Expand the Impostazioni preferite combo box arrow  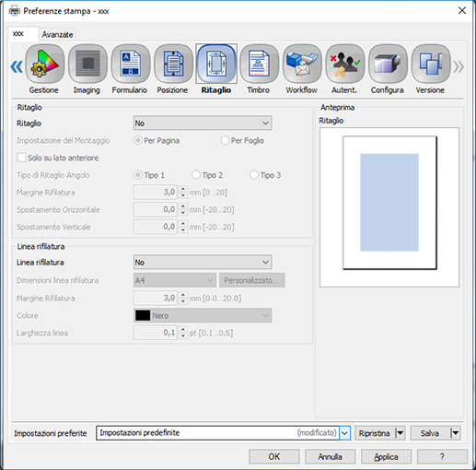pos(344,433)
